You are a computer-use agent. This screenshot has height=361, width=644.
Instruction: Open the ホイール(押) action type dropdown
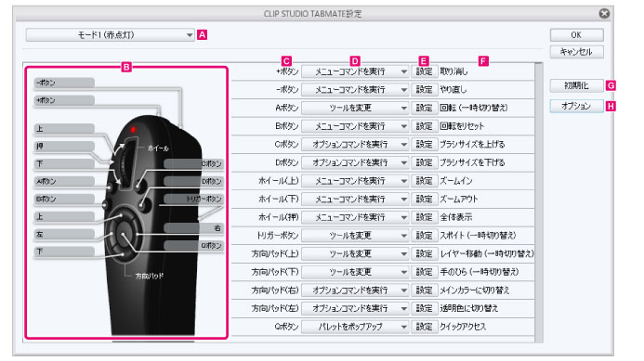tap(355, 217)
